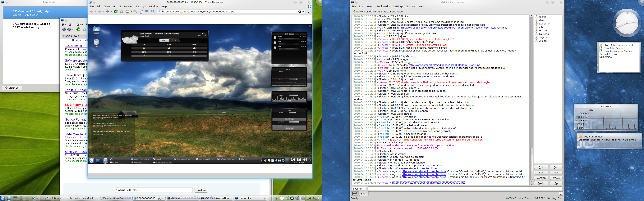This screenshot has width=644, height=201.
Task: Close the current Konversation tab
Action: pyautogui.click(x=561, y=194)
